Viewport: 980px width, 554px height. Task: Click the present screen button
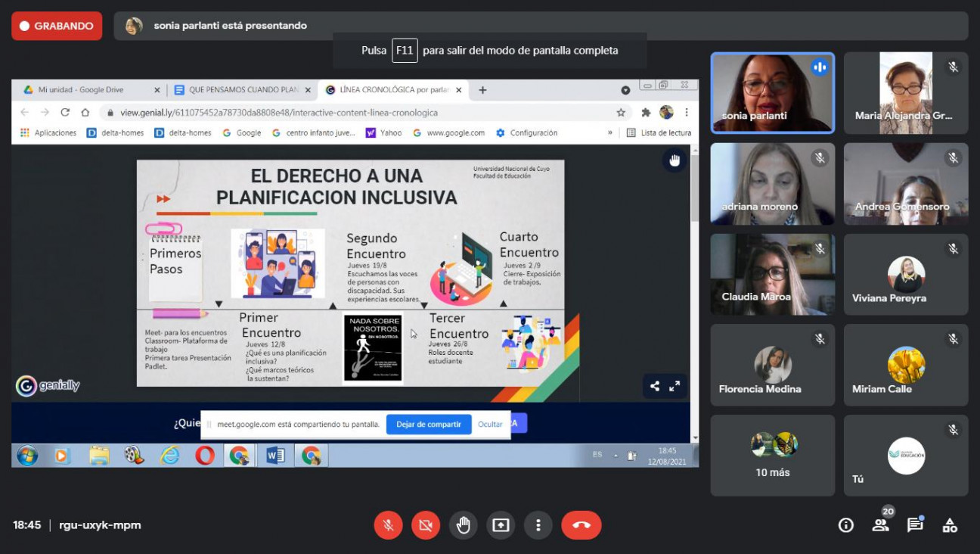point(501,525)
